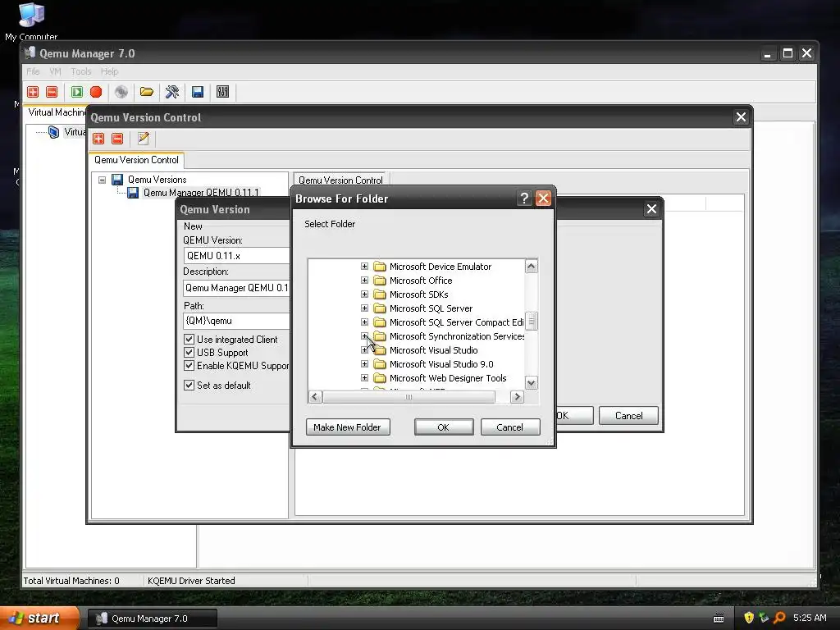The width and height of the screenshot is (840, 630).
Task: Click the Description input field
Action: pyautogui.click(x=236, y=288)
